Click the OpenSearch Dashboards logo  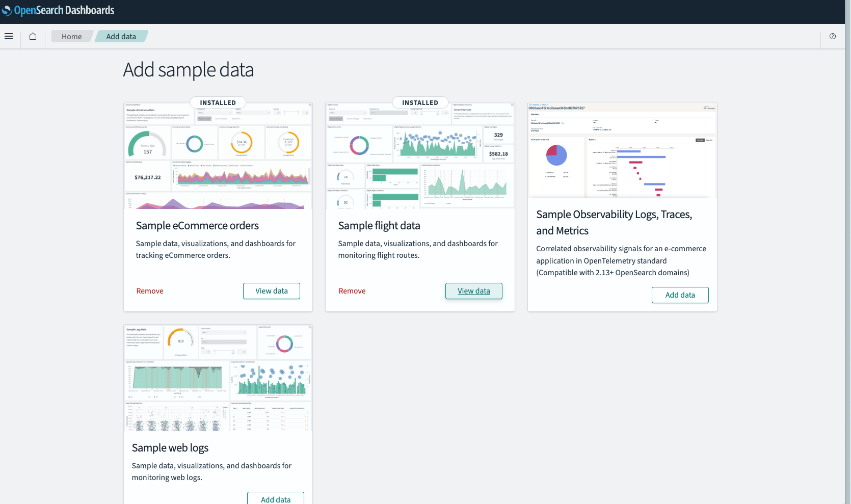tap(58, 10)
